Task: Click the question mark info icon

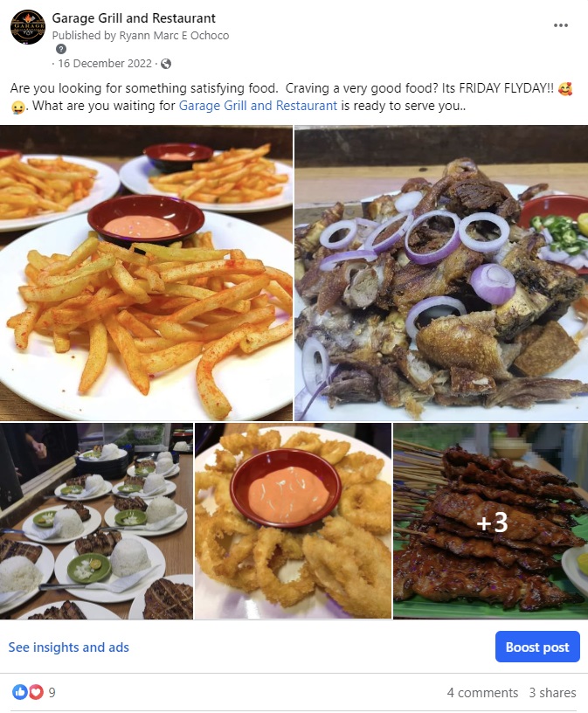Action: [x=61, y=49]
